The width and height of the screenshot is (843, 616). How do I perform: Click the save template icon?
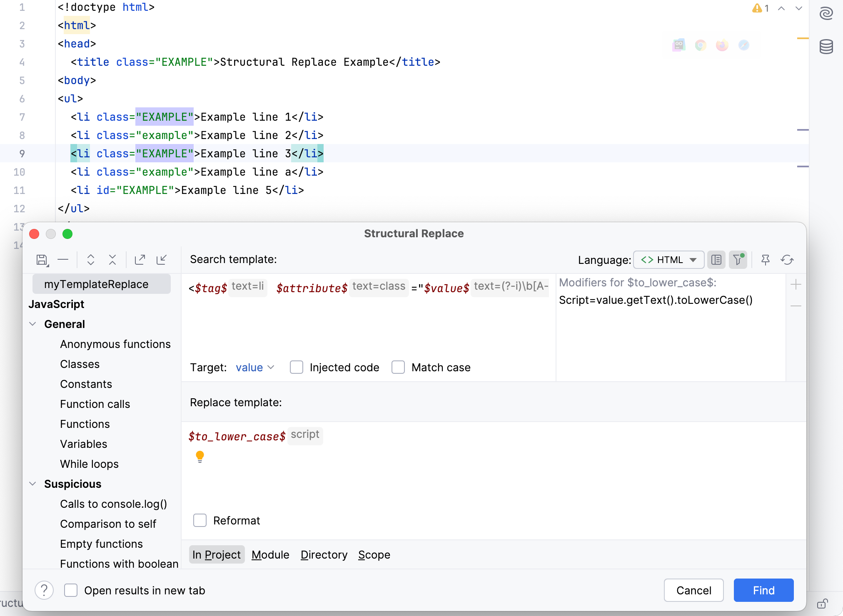click(42, 259)
